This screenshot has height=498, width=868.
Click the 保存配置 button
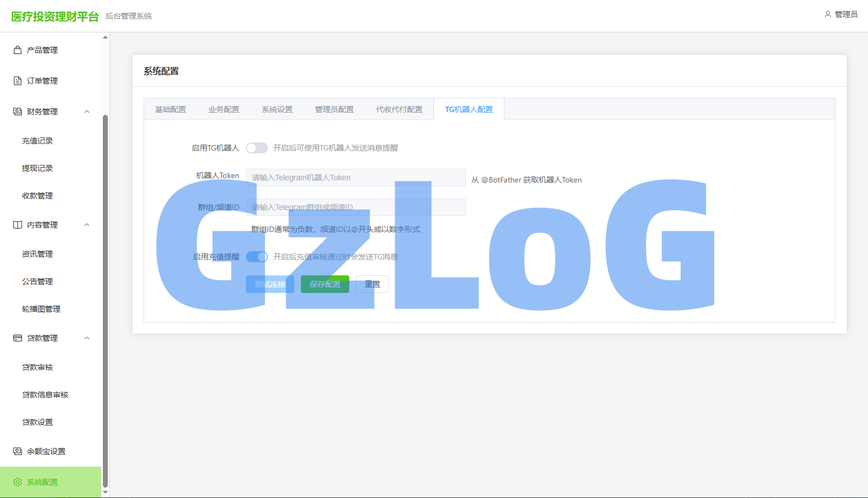point(325,284)
